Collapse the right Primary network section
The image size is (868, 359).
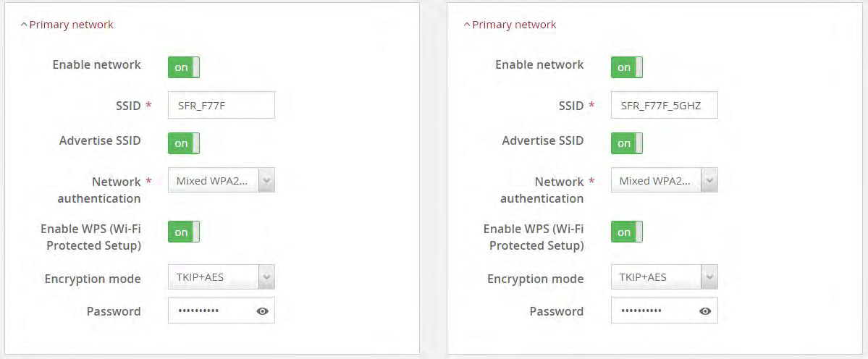(467, 25)
